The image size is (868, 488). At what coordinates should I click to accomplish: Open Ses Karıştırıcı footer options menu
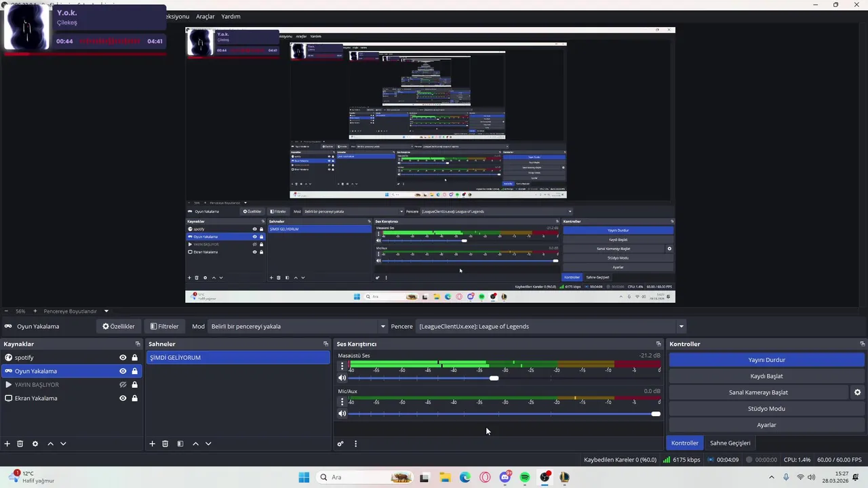355,444
